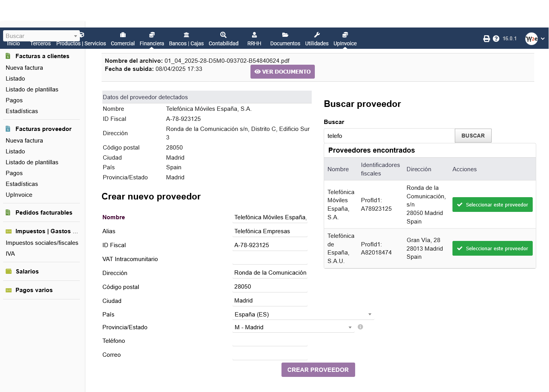Click the ID Fiscal input field
This screenshot has width=549, height=392.
tap(270, 245)
